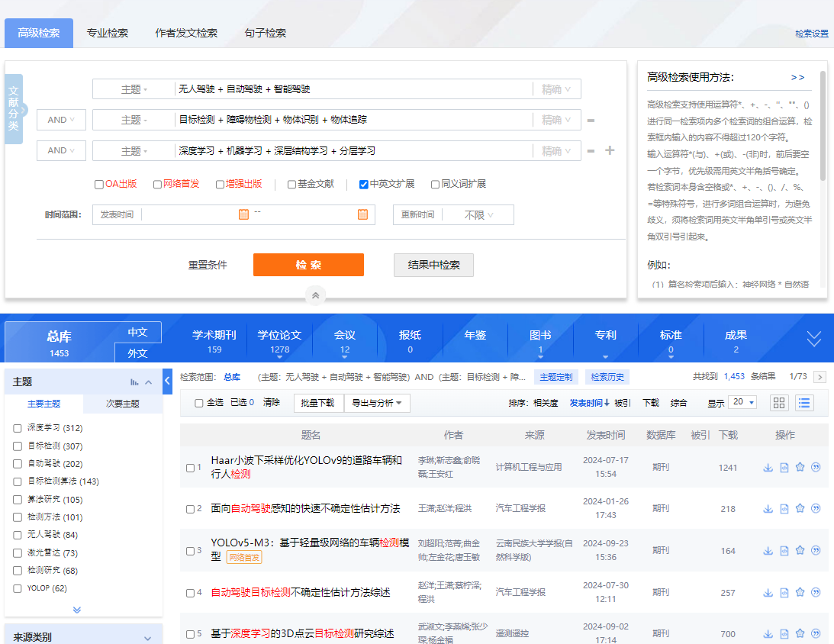
Task: Enable the OA出版 checkbox
Action: pos(99,185)
